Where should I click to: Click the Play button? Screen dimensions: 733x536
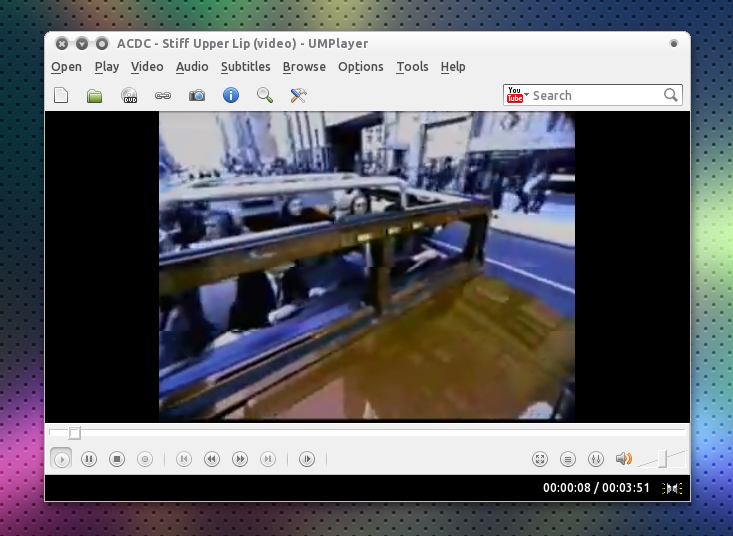pyautogui.click(x=61, y=459)
